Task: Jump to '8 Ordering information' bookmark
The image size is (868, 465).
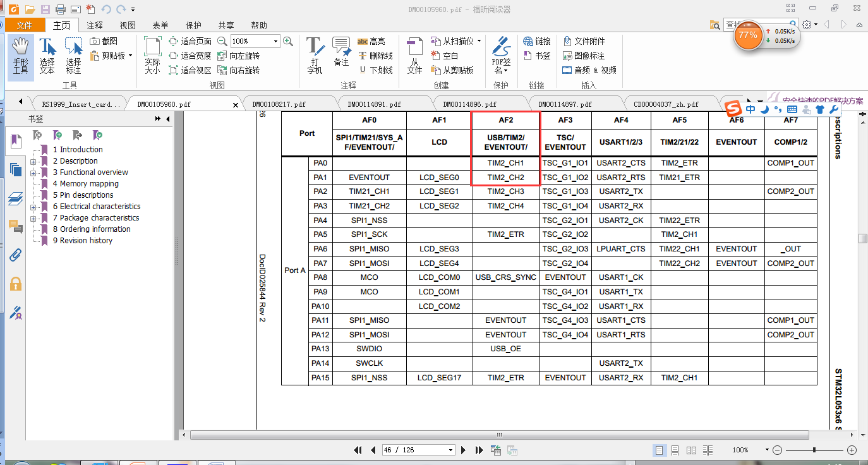Action: click(91, 229)
